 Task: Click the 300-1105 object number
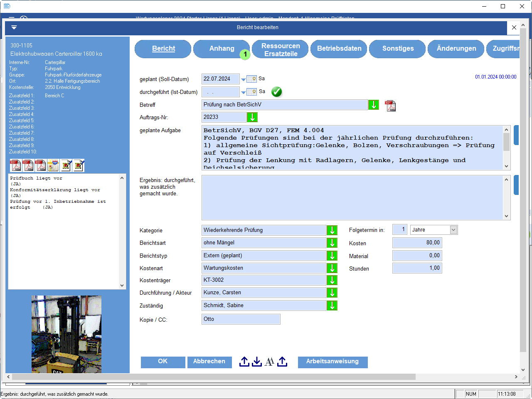point(21,45)
